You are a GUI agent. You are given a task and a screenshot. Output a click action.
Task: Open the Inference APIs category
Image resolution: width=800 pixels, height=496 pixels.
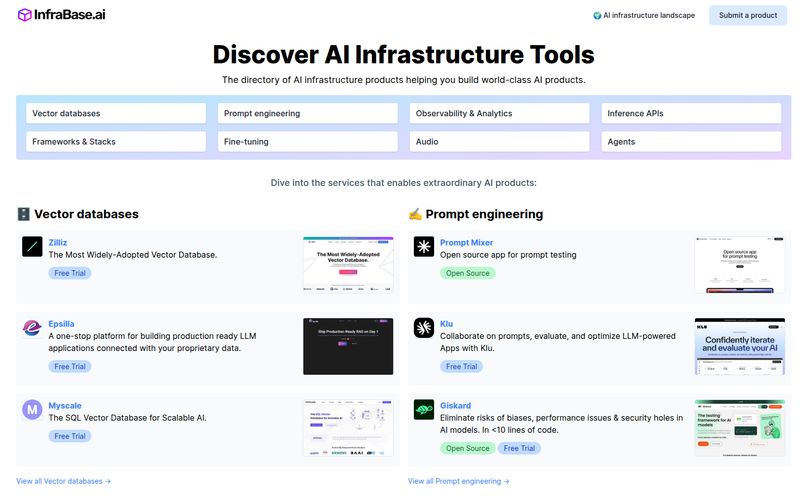[x=691, y=113]
